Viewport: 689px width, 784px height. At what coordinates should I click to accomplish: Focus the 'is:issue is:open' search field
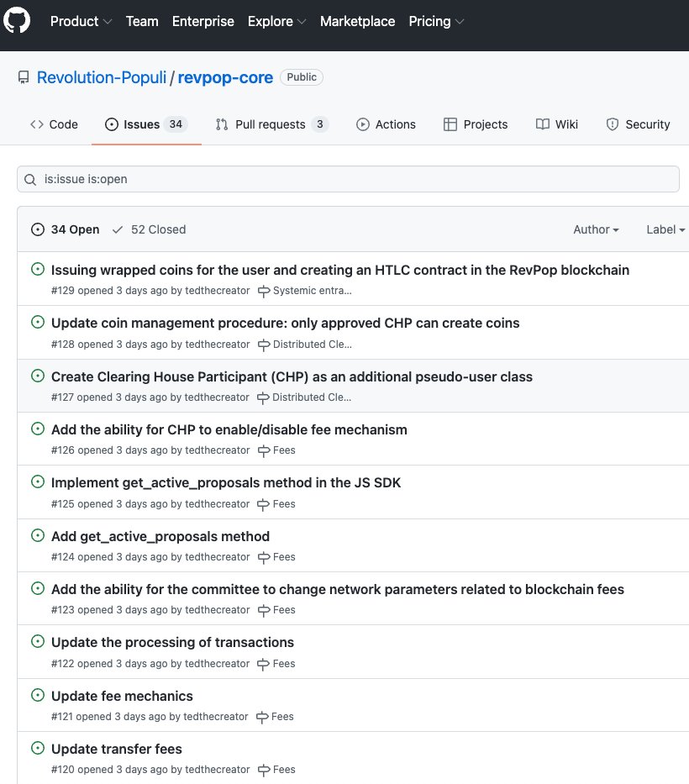pos(348,179)
